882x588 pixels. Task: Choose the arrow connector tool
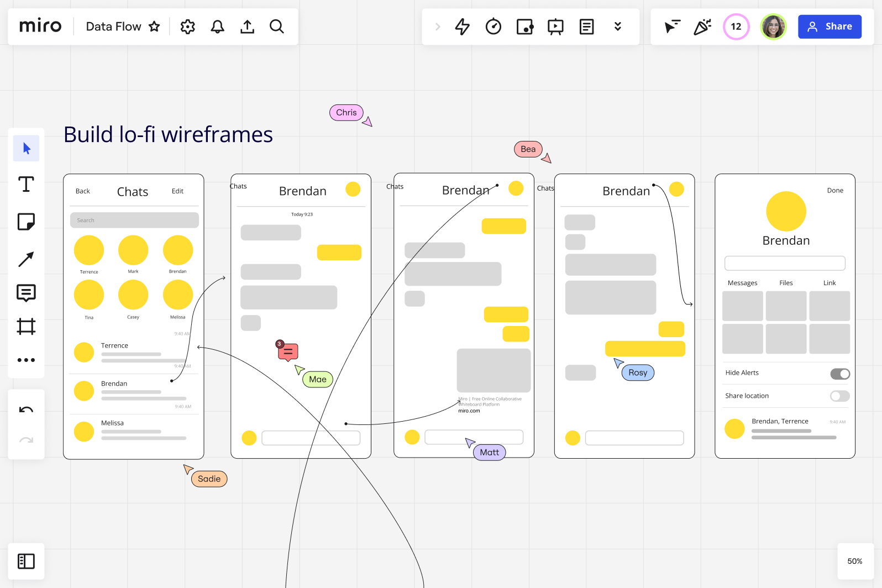click(26, 259)
